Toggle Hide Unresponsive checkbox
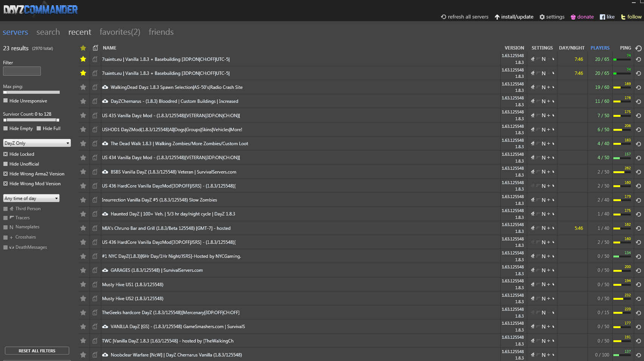This screenshot has height=361, width=644. 5,101
